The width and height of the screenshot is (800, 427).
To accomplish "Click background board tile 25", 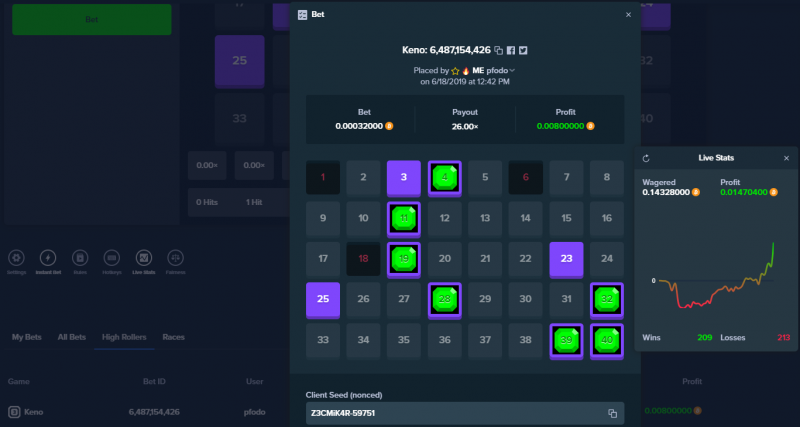I will [240, 61].
